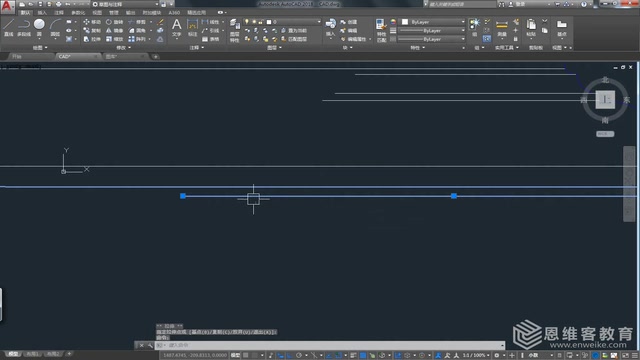The width and height of the screenshot is (640, 360).
Task: Open the Text (文字) annotation tool
Action: (x=176, y=28)
